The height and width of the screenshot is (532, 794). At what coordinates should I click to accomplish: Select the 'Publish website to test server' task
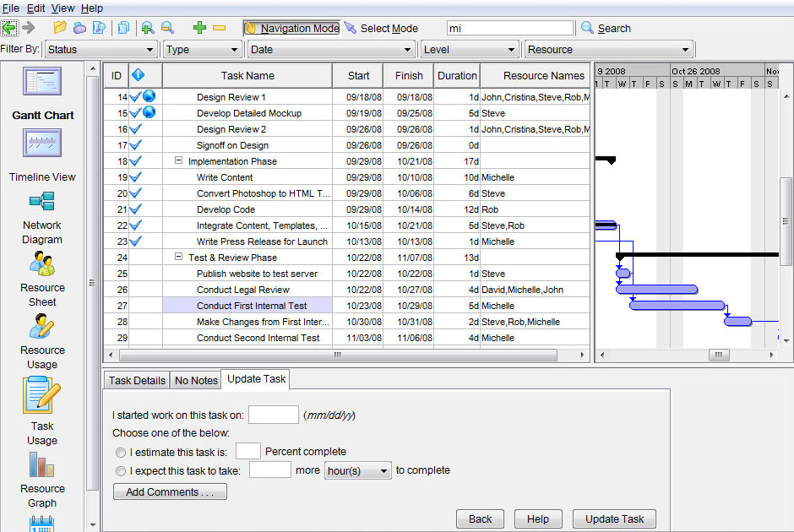[x=258, y=274]
